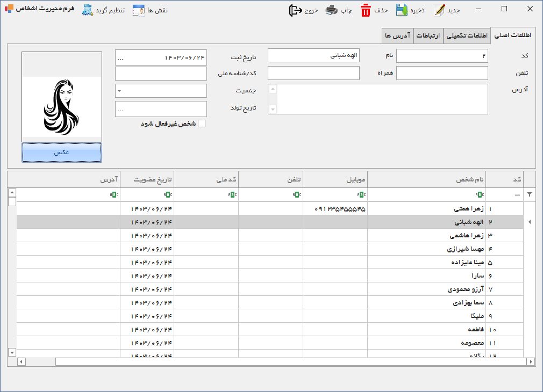Open نقش ها (Roles) toolbar icon
Screen dimensions: 543x392
[139, 10]
